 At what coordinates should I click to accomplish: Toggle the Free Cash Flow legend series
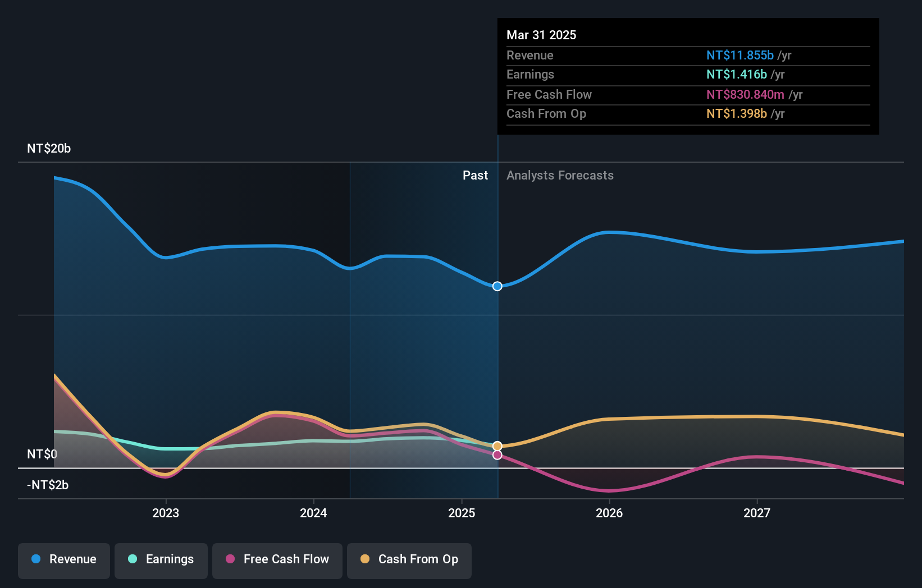point(277,560)
